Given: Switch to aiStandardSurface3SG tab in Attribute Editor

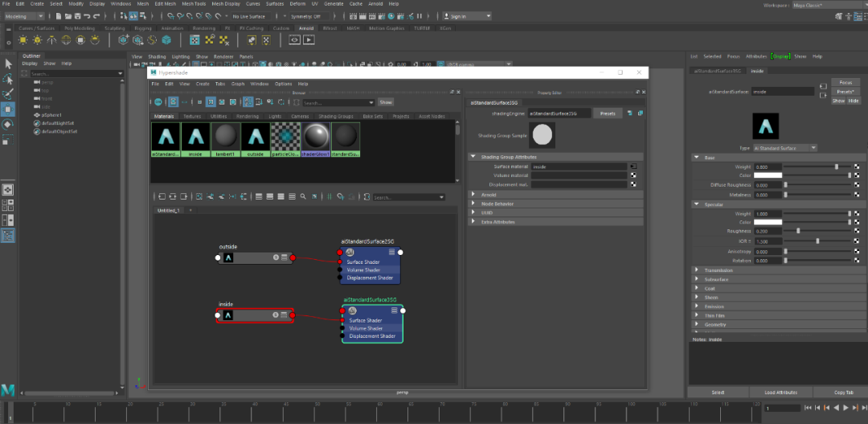Looking at the screenshot, I should pos(718,70).
